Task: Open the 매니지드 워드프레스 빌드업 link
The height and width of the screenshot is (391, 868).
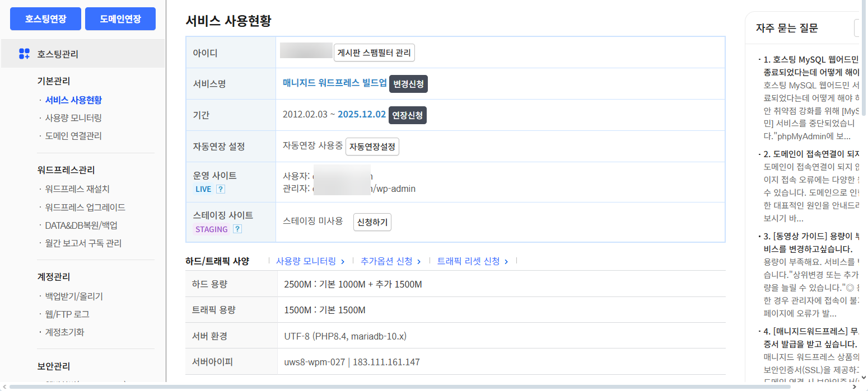Action: [335, 83]
